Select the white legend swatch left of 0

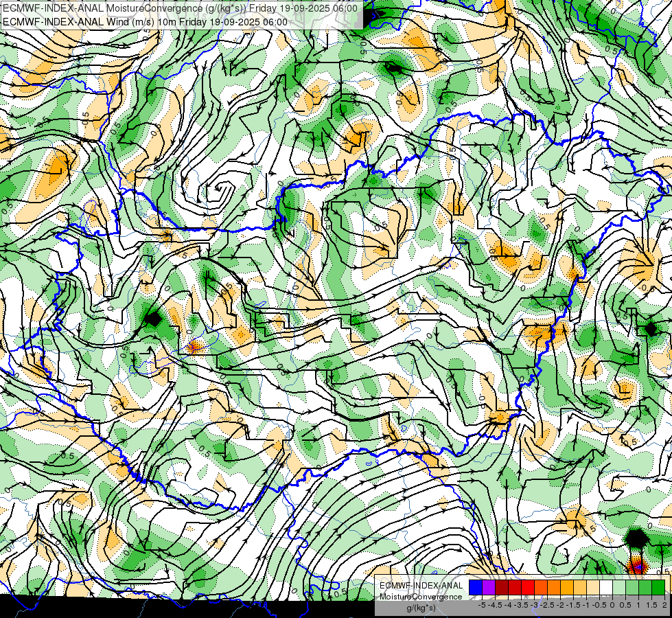click(606, 588)
